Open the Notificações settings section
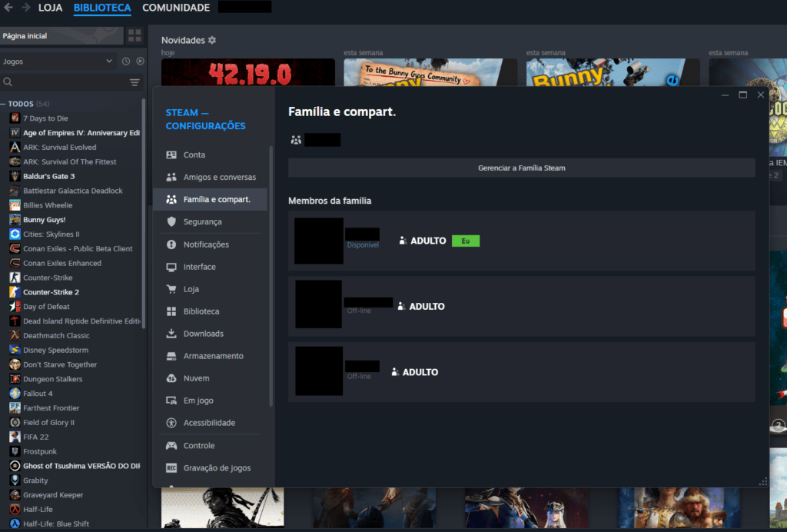 [210, 244]
